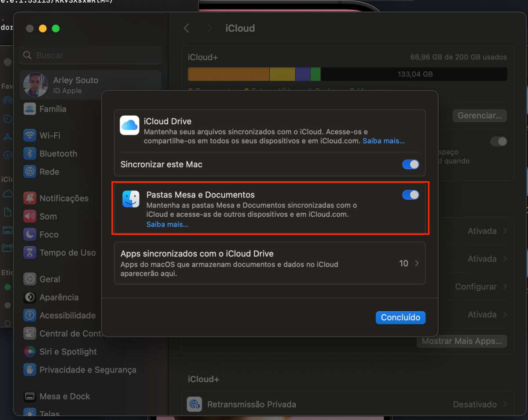This screenshot has height=420, width=528.
Task: Click the search magnifier icon
Action: [27, 55]
